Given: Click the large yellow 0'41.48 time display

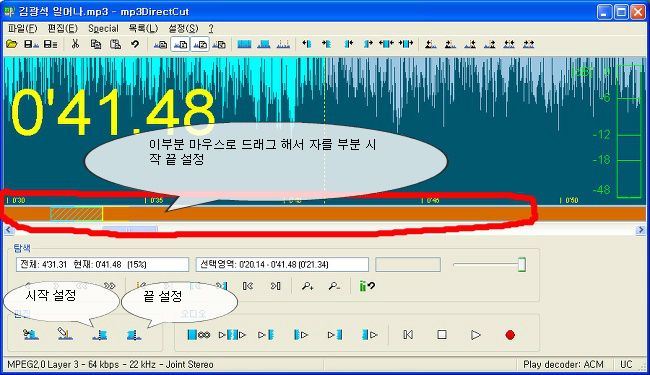Looking at the screenshot, I should click(x=113, y=113).
